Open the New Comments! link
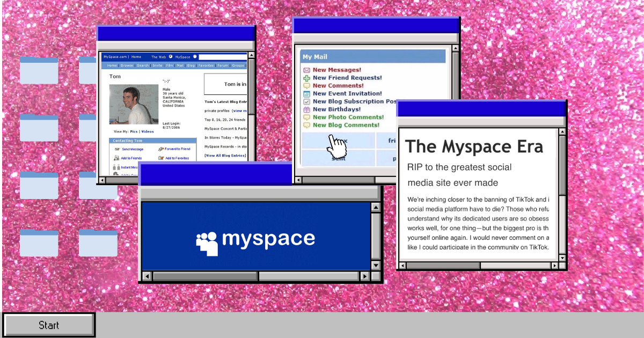The height and width of the screenshot is (338, 644). pos(338,85)
